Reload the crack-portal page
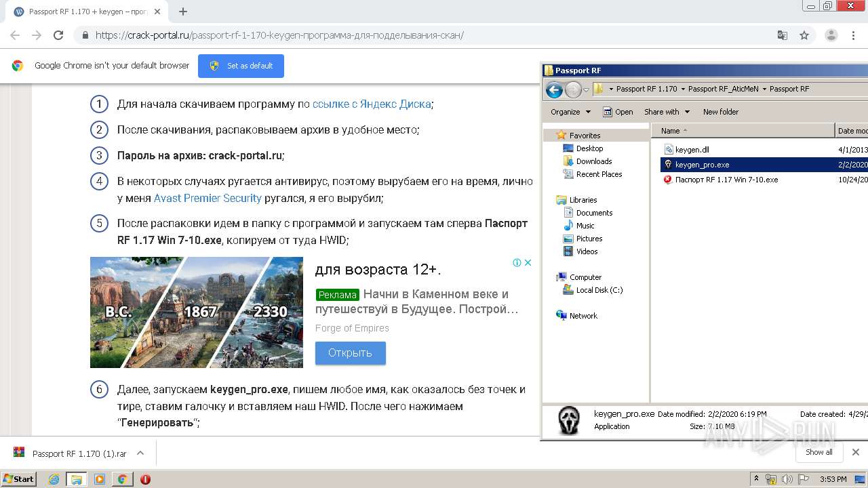Screen dimensions: 868x488 pyautogui.click(x=58, y=35)
